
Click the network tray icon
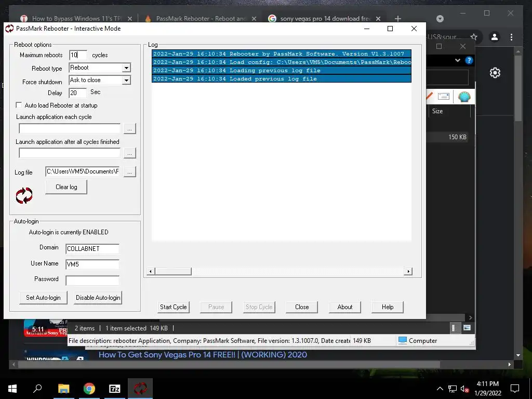coord(453,389)
